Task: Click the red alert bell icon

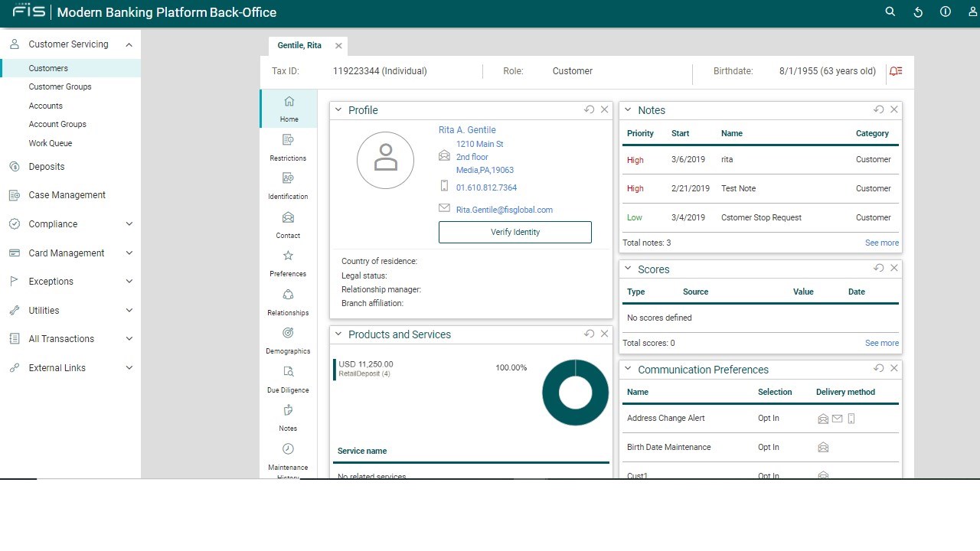Action: pyautogui.click(x=895, y=71)
